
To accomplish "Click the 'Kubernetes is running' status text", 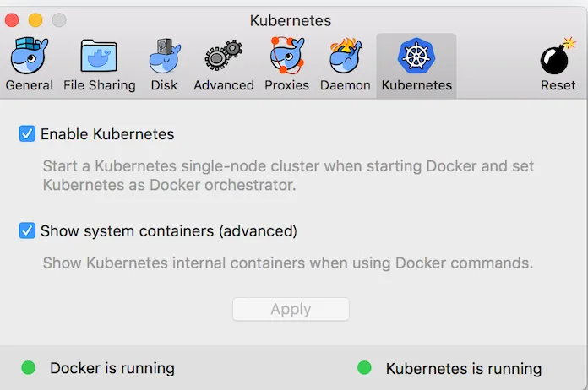I will [x=464, y=369].
